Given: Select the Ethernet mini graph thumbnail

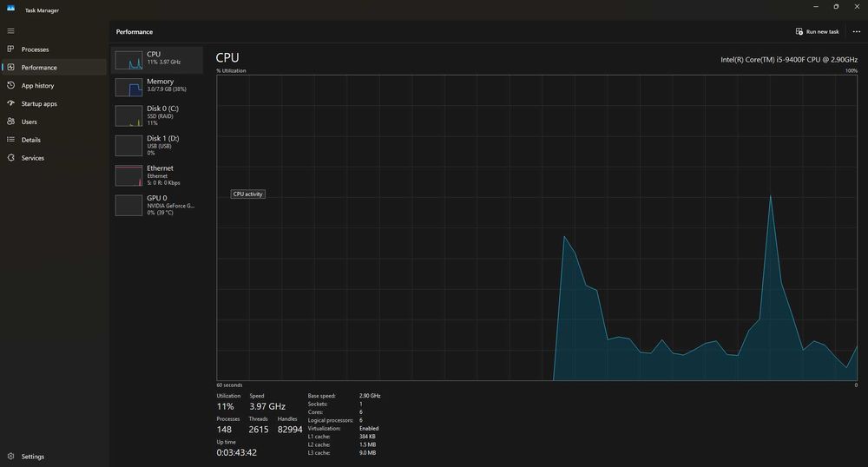Looking at the screenshot, I should click(128, 176).
